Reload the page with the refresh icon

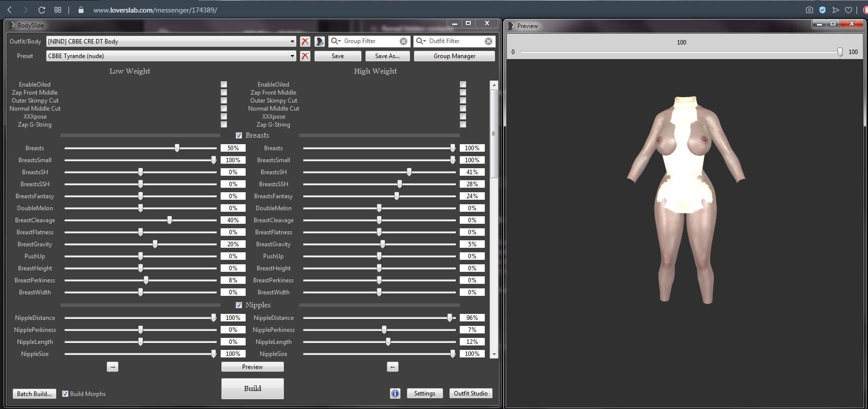42,10
